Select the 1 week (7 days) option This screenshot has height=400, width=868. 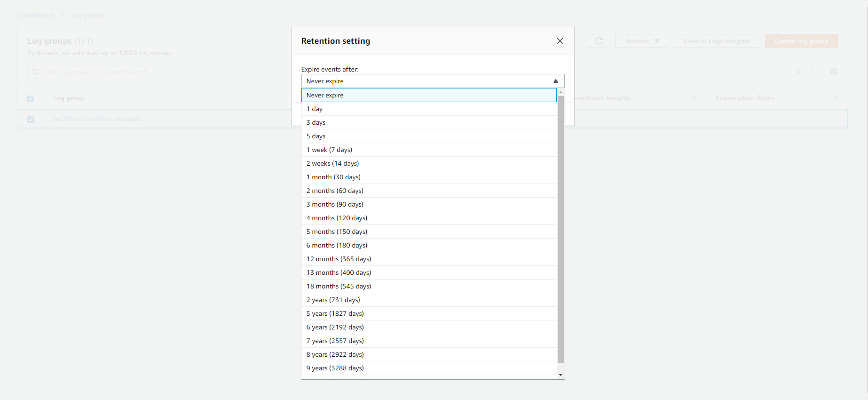pos(329,150)
